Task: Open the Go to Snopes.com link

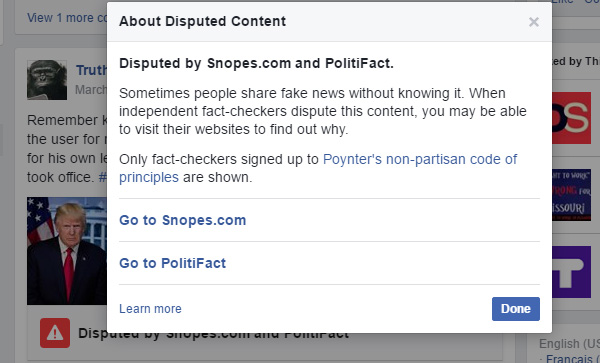Action: 183,220
